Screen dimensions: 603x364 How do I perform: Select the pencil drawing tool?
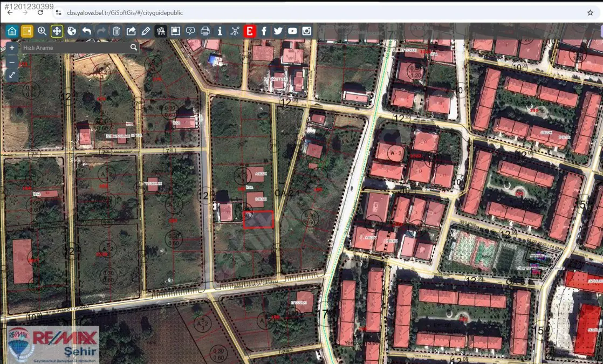pos(146,31)
